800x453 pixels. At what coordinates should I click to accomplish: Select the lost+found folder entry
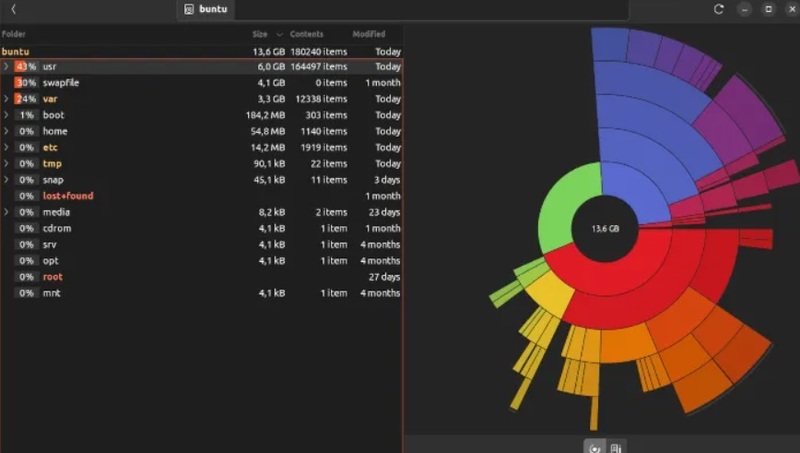pos(68,196)
